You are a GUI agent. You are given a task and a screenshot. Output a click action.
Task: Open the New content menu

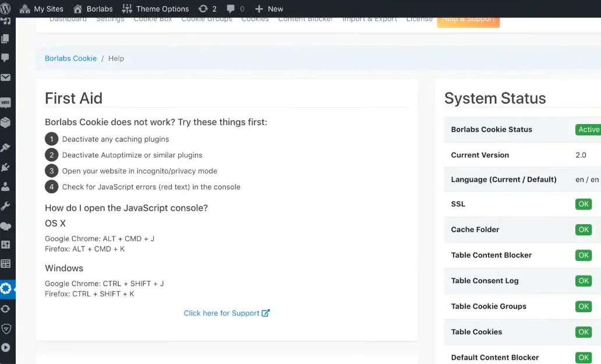(x=269, y=9)
